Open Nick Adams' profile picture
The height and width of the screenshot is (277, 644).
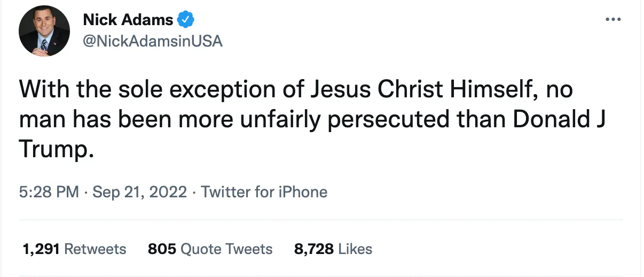44,31
